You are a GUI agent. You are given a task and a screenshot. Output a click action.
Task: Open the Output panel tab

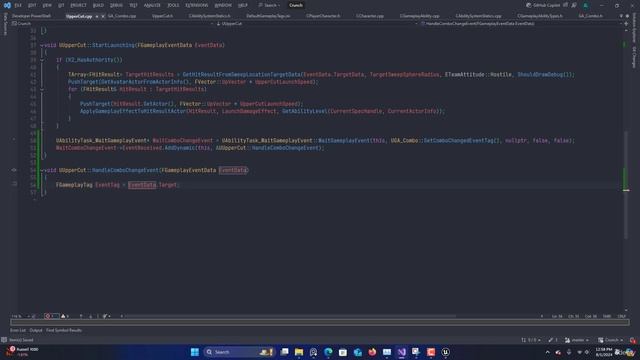36,330
